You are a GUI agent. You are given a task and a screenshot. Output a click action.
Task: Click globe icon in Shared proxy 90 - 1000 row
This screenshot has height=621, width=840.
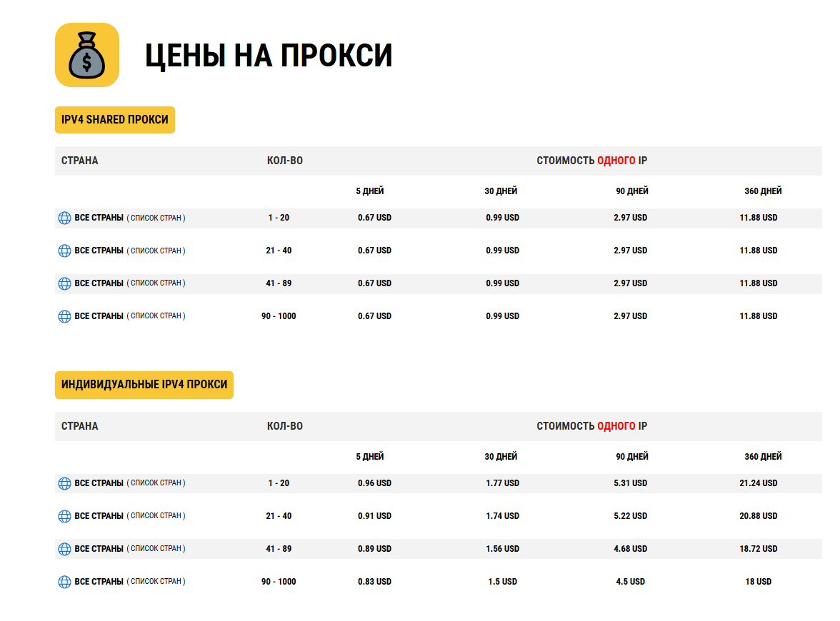click(x=64, y=316)
